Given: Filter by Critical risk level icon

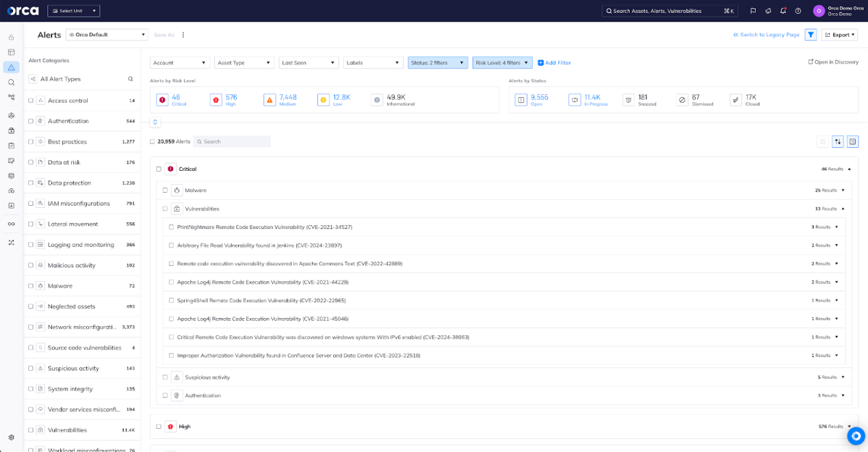Looking at the screenshot, I should [x=162, y=100].
